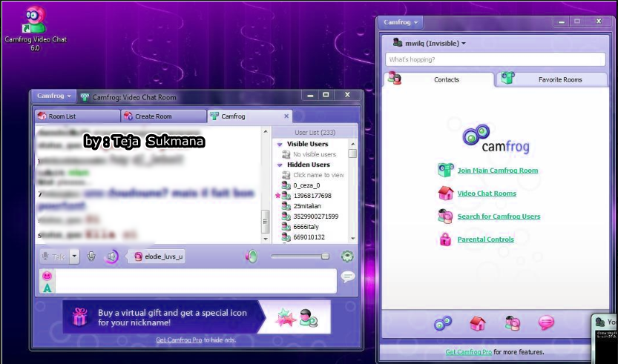Select user 25mitalian in user list
The height and width of the screenshot is (364, 618).
[x=307, y=206]
